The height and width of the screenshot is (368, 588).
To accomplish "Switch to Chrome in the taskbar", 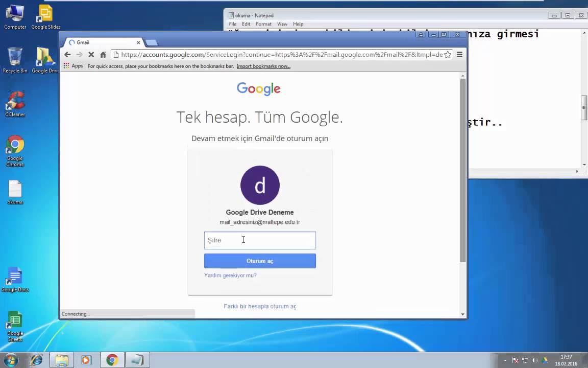I will [x=112, y=360].
